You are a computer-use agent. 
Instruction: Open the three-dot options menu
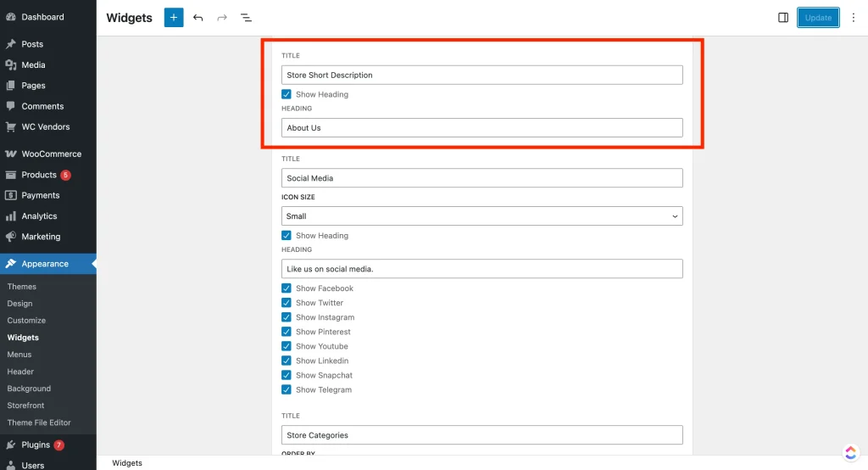coord(853,18)
